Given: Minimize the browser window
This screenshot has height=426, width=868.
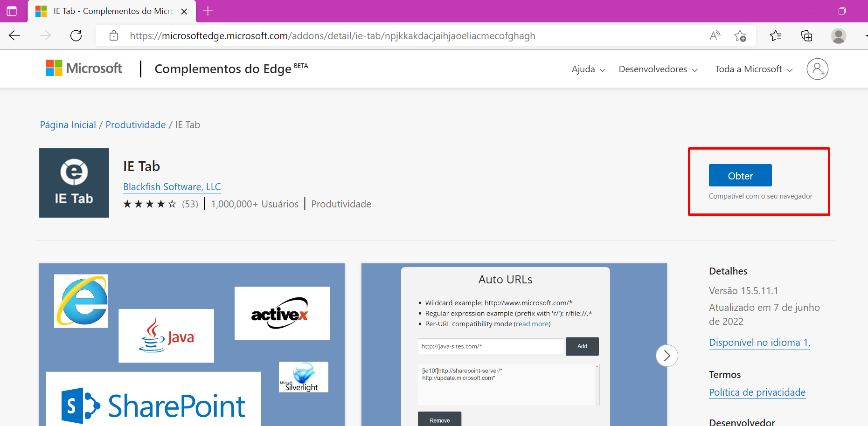Looking at the screenshot, I should [810, 11].
